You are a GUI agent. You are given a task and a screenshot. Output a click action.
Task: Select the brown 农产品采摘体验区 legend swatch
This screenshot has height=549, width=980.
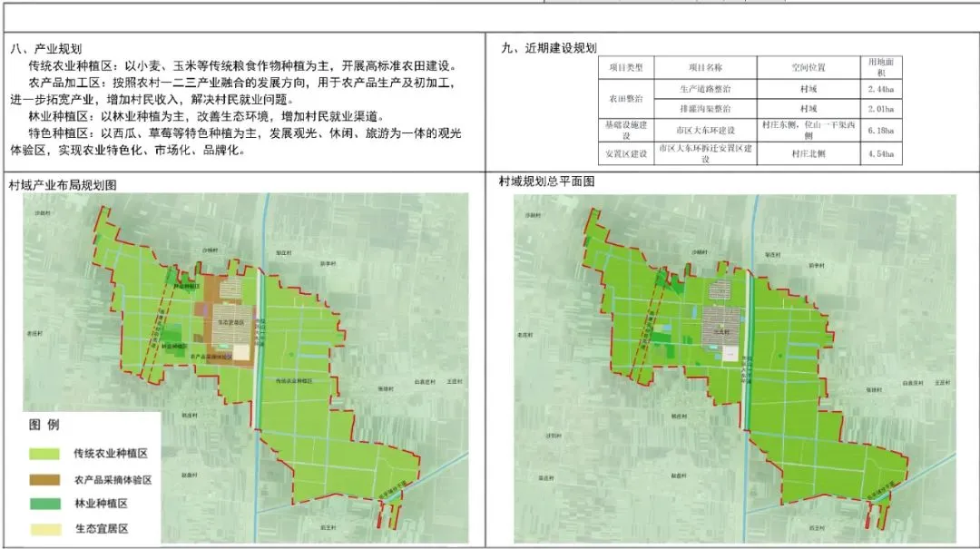42,479
